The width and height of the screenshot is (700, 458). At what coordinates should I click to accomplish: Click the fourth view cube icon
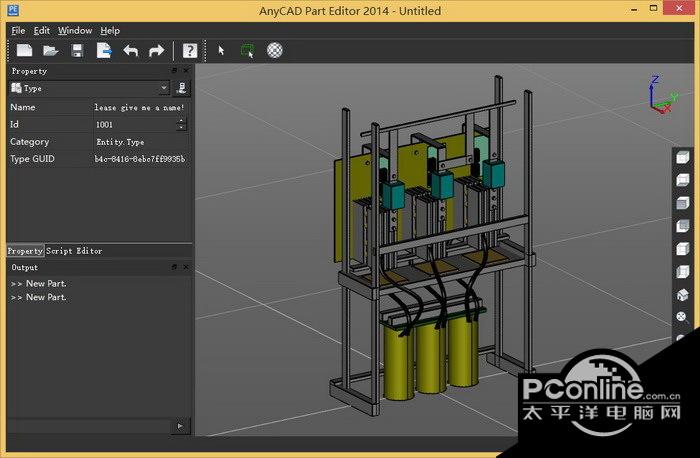click(683, 226)
